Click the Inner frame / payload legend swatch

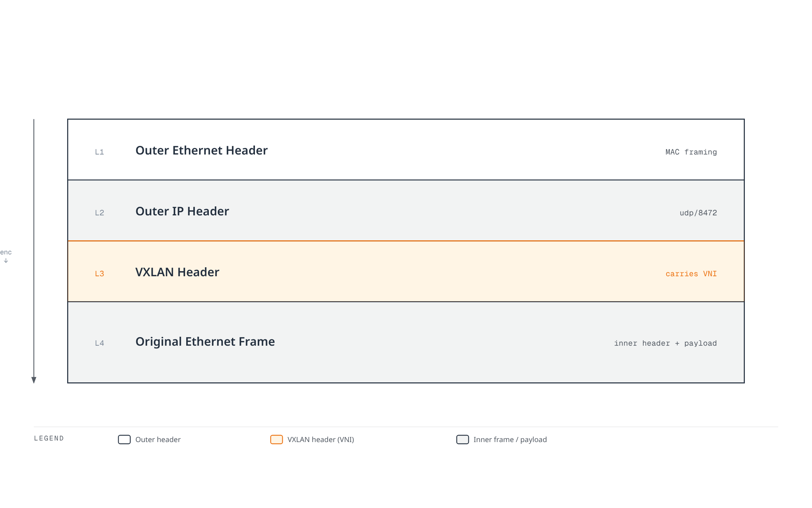point(463,439)
